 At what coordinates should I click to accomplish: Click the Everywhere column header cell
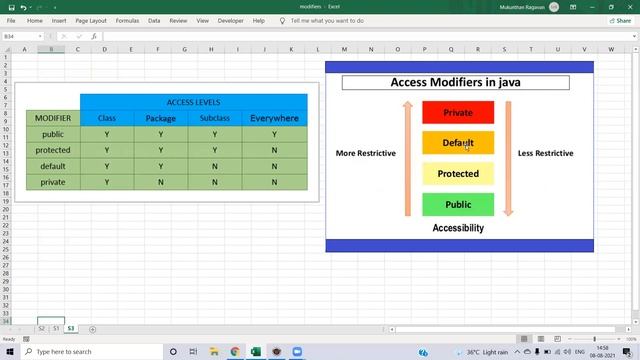[x=274, y=118]
